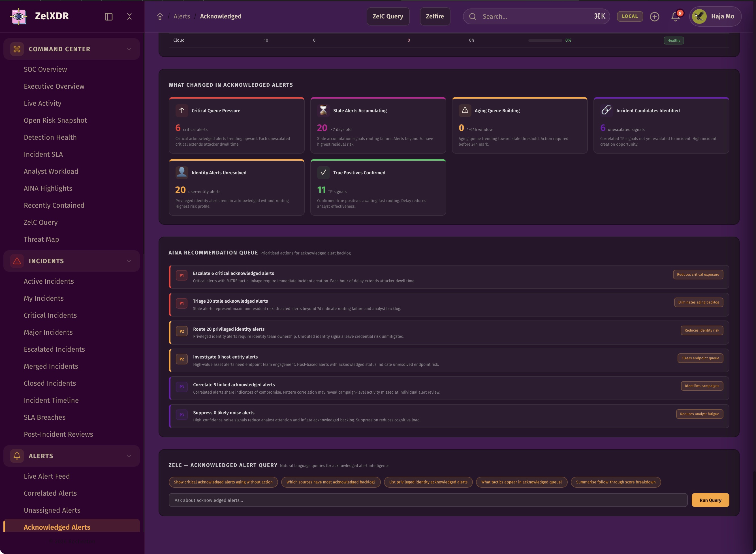Click the Zelfire button in header
This screenshot has width=756, height=554.
point(435,16)
